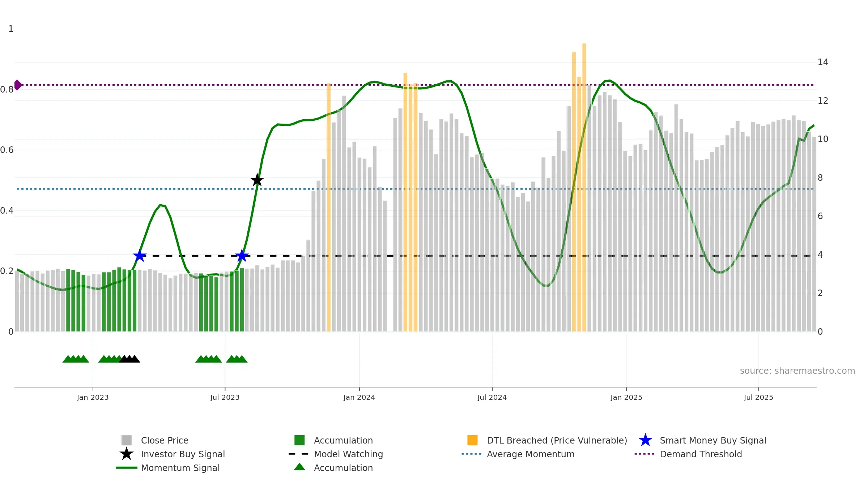Toggle the Investor Buy Signal legend label

pyautogui.click(x=183, y=454)
